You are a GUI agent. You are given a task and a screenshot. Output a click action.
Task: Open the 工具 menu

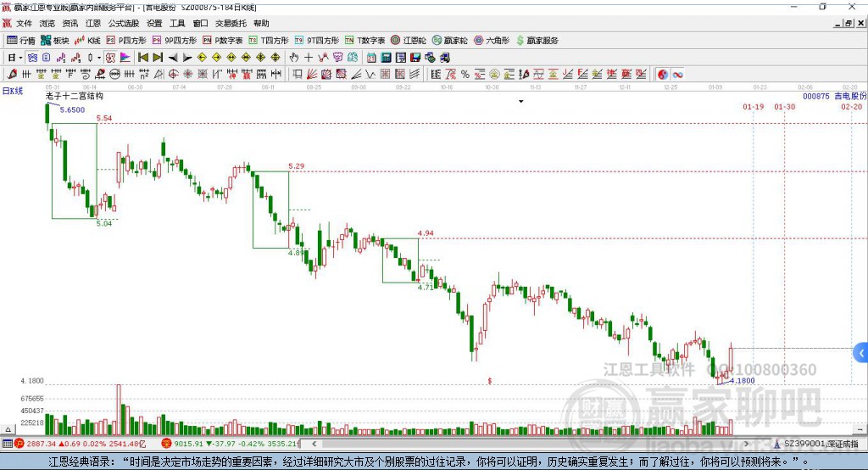coord(177,23)
